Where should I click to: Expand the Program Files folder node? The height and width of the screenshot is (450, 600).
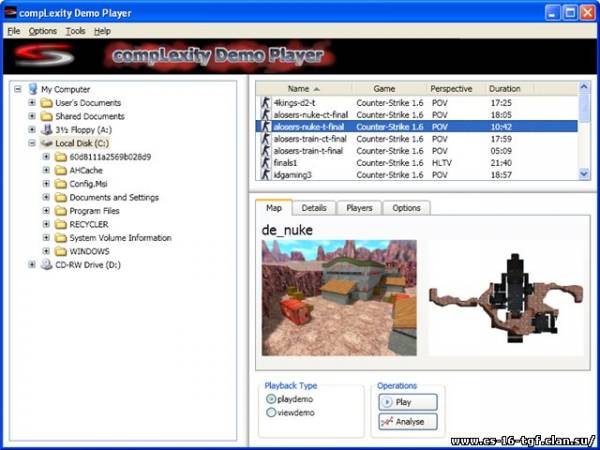tap(46, 210)
